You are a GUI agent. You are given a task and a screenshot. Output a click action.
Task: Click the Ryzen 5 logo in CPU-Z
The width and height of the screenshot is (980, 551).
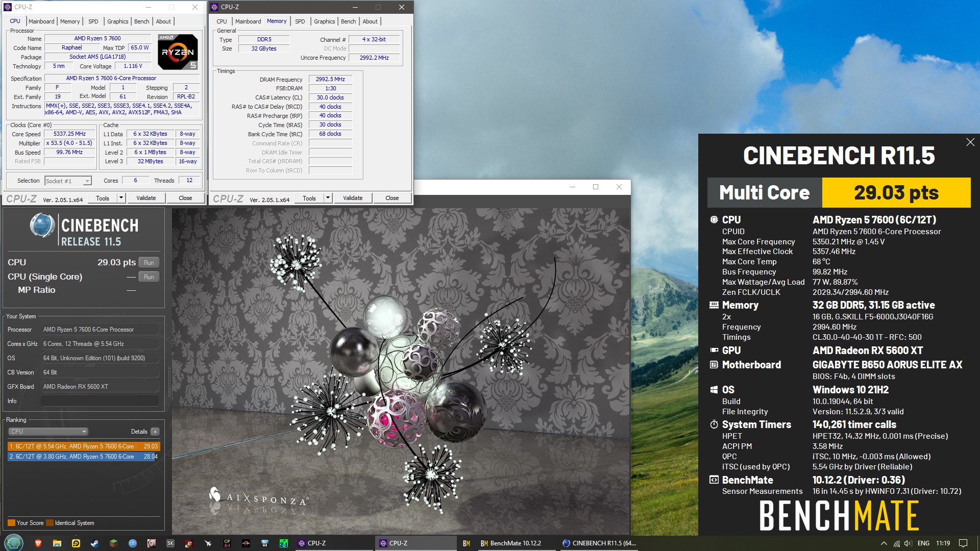(177, 52)
